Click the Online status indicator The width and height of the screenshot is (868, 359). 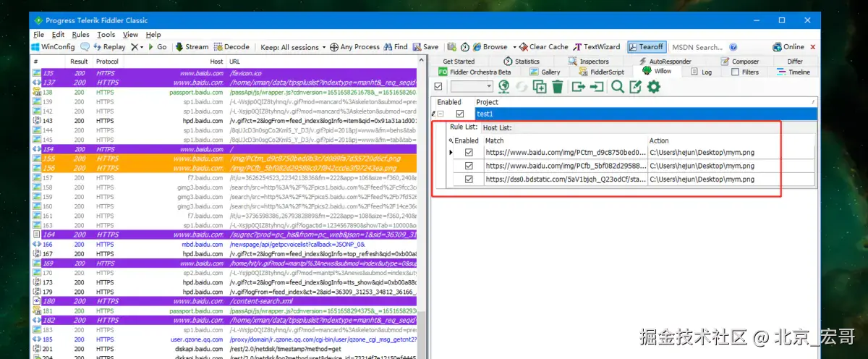coord(788,47)
